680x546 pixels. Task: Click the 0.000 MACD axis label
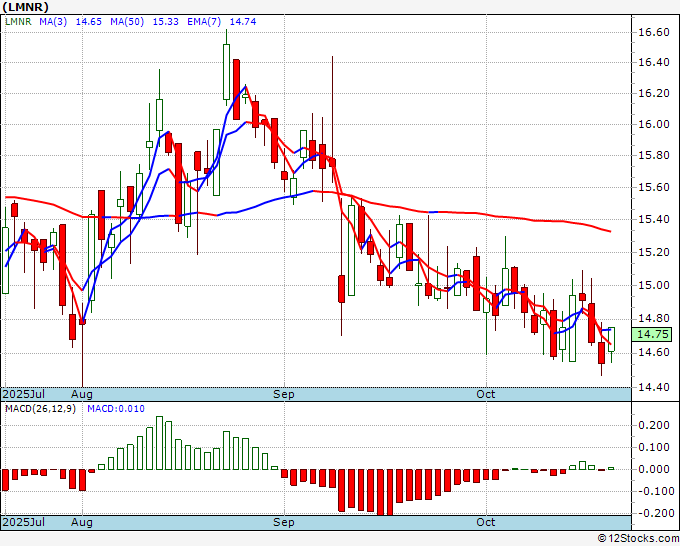[656, 469]
